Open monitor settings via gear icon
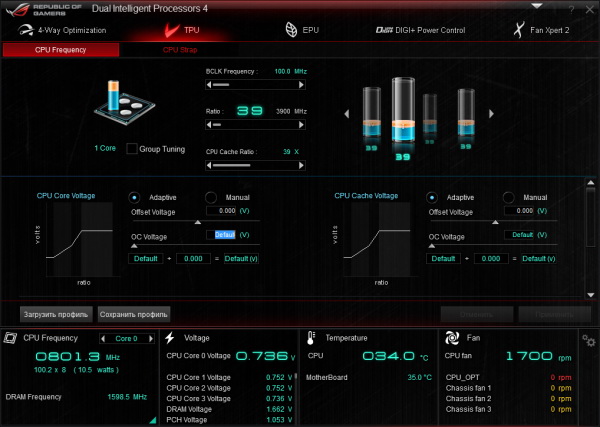600x427 pixels. pyautogui.click(x=589, y=342)
